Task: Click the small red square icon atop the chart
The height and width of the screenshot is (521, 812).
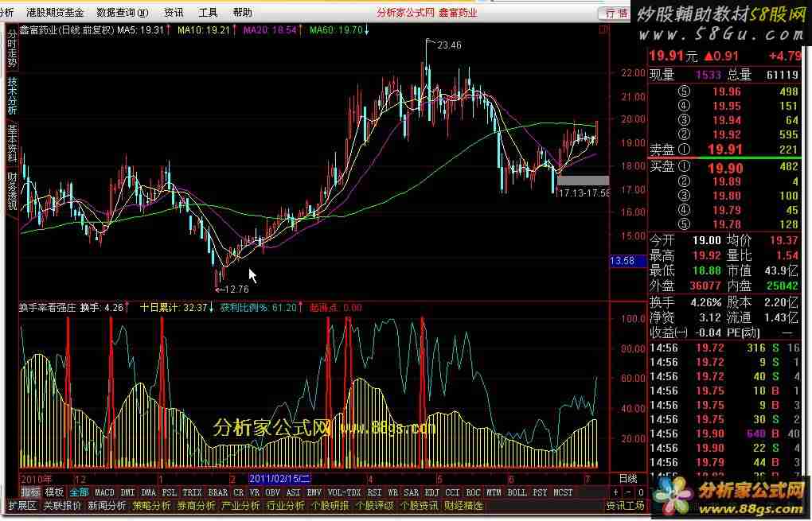Action: tap(603, 30)
